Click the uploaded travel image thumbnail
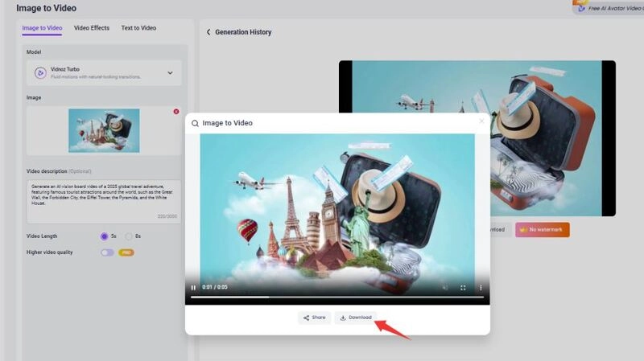 tap(104, 130)
